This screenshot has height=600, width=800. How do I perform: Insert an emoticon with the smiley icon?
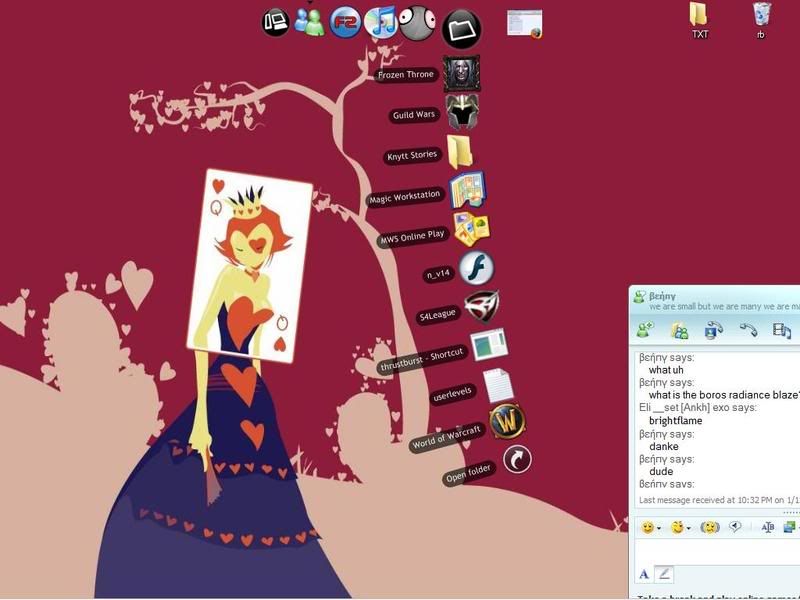pyautogui.click(x=647, y=527)
